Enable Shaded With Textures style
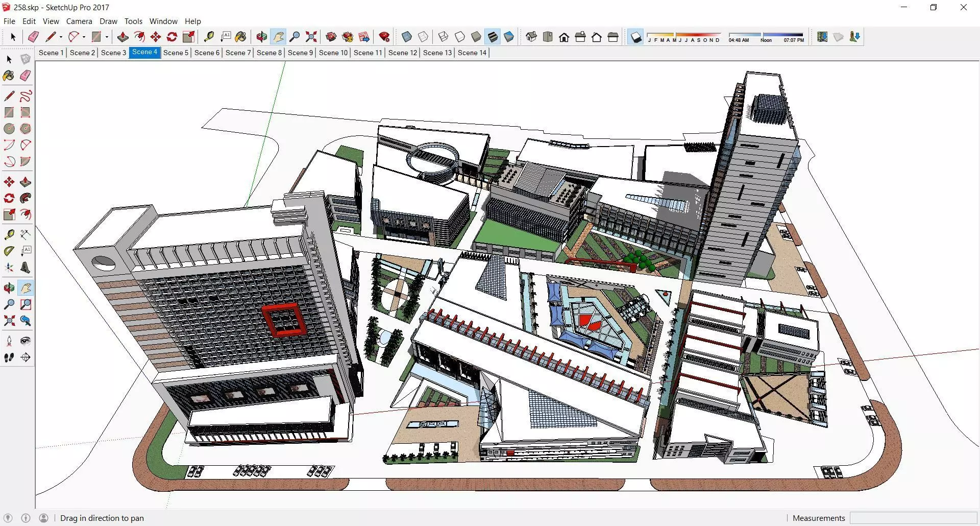 (x=493, y=37)
